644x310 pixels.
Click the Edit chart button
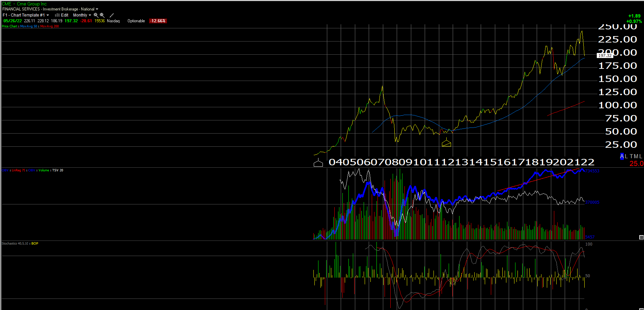coord(64,15)
